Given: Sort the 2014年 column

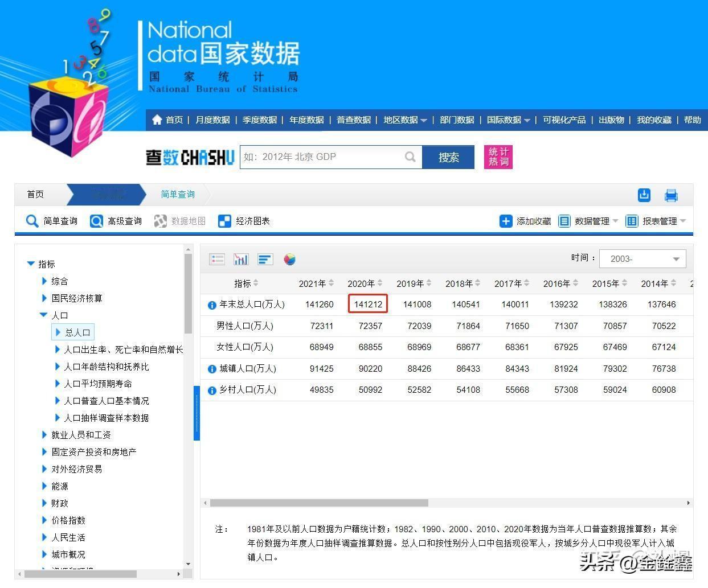Looking at the screenshot, I should (x=674, y=283).
